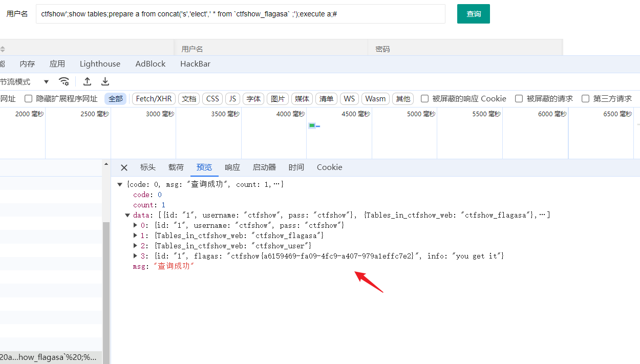Screen dimensions: 640x364
Task: Click the username input field
Action: [x=241, y=14]
